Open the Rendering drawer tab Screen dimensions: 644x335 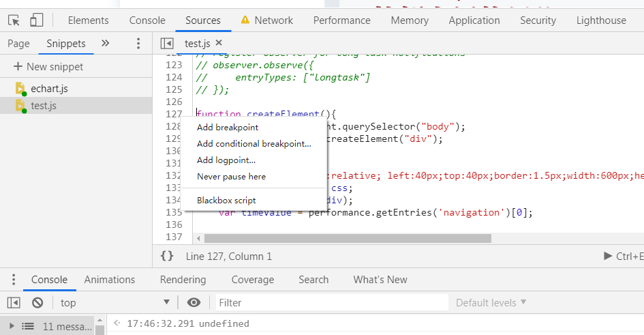click(183, 280)
